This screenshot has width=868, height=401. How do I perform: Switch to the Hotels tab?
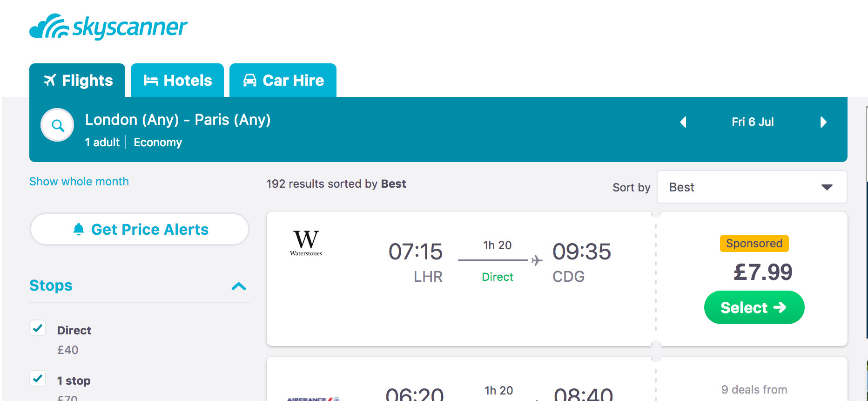(177, 81)
